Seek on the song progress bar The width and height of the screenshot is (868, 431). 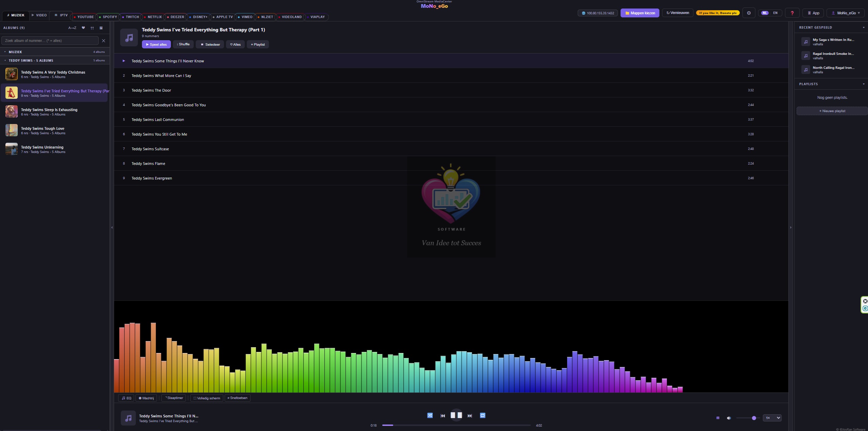(x=456, y=425)
